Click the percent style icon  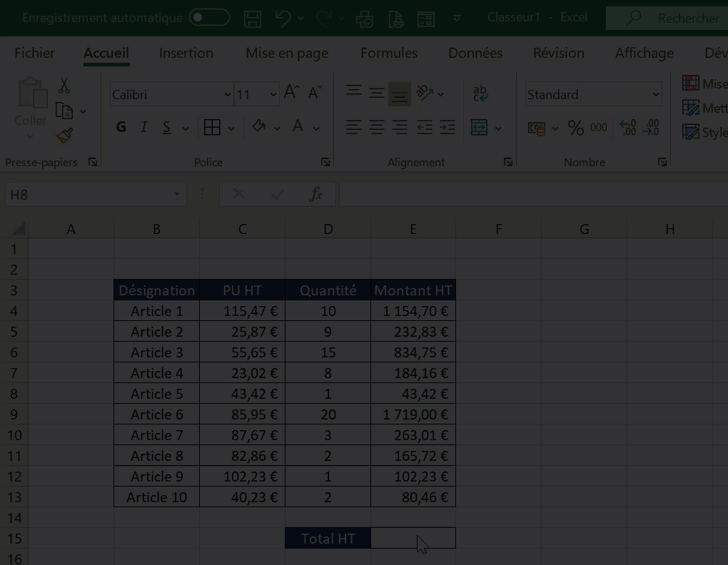[575, 128]
